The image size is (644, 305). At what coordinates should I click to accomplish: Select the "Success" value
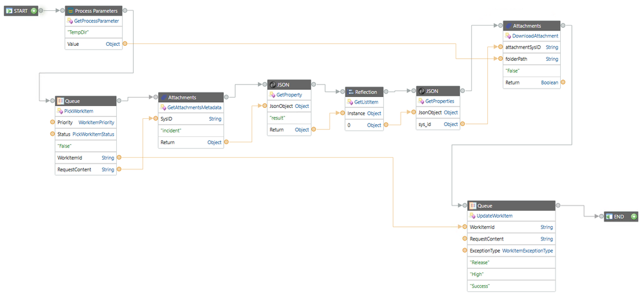[x=480, y=286]
